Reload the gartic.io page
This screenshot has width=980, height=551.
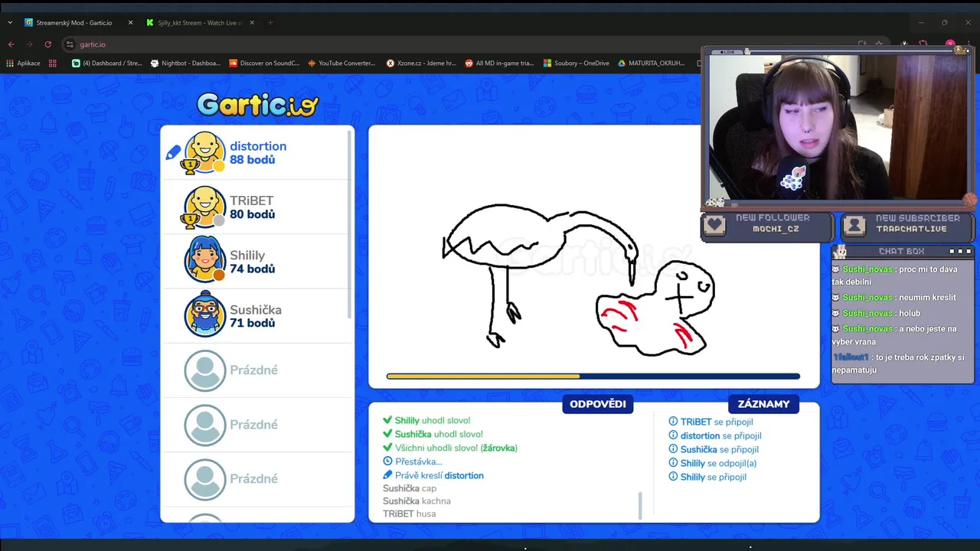pyautogui.click(x=48, y=44)
